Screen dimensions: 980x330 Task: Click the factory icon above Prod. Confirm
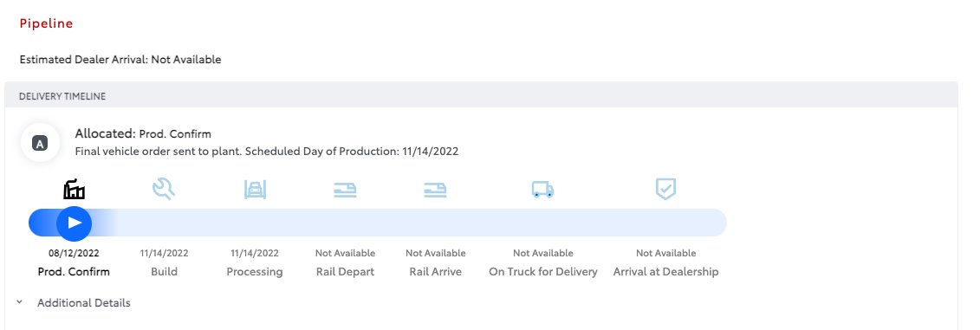click(74, 189)
